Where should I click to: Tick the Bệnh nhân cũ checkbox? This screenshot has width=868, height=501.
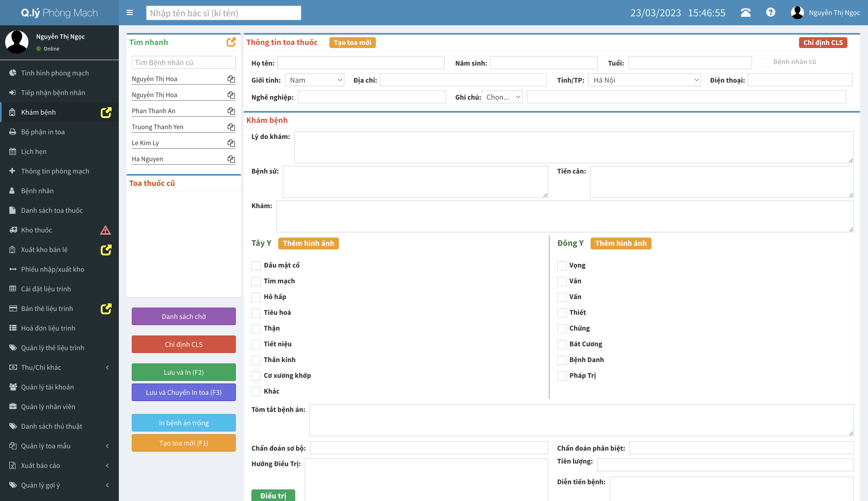click(765, 62)
